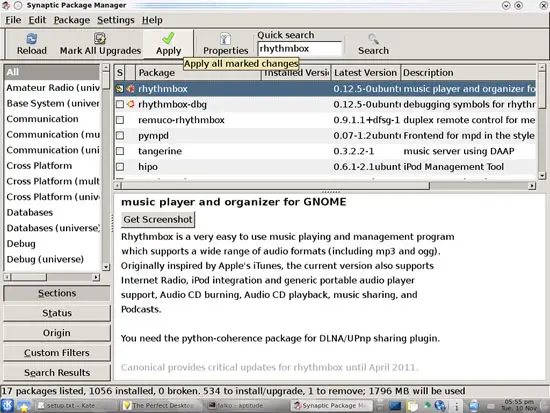Mark the pympd package checkbox
550x413 pixels.
120,135
